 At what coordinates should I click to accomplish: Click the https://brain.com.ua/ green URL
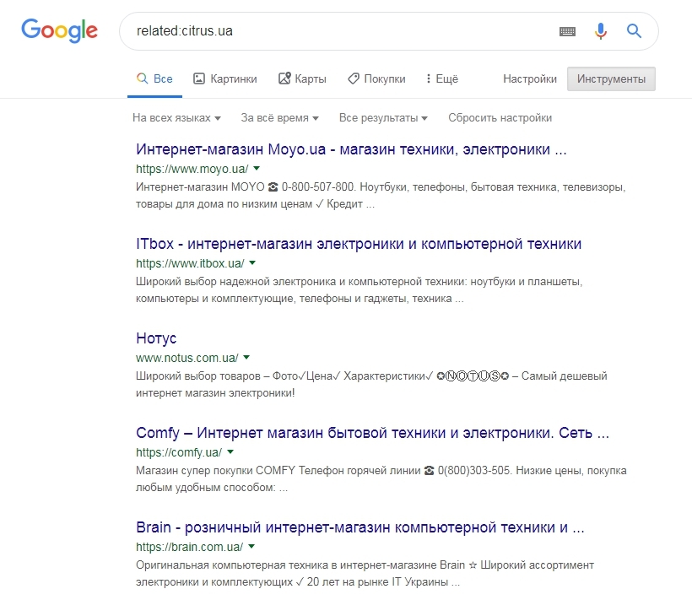pos(189,547)
